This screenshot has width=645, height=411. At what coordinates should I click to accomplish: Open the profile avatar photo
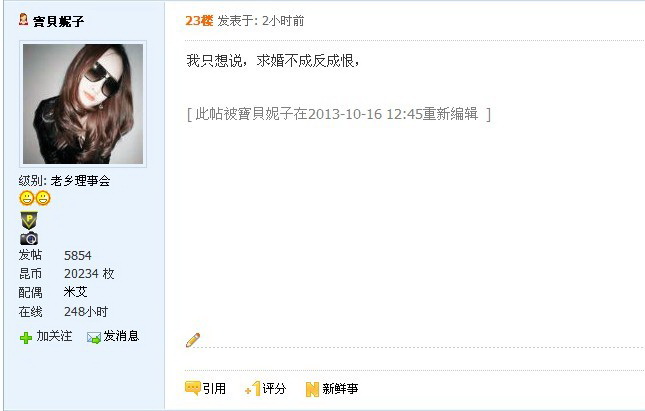83,104
